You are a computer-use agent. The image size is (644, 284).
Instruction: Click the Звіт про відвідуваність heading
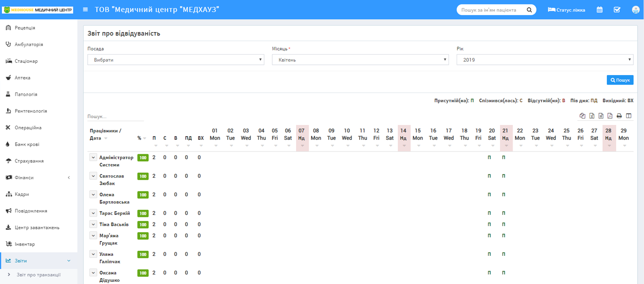click(x=124, y=34)
